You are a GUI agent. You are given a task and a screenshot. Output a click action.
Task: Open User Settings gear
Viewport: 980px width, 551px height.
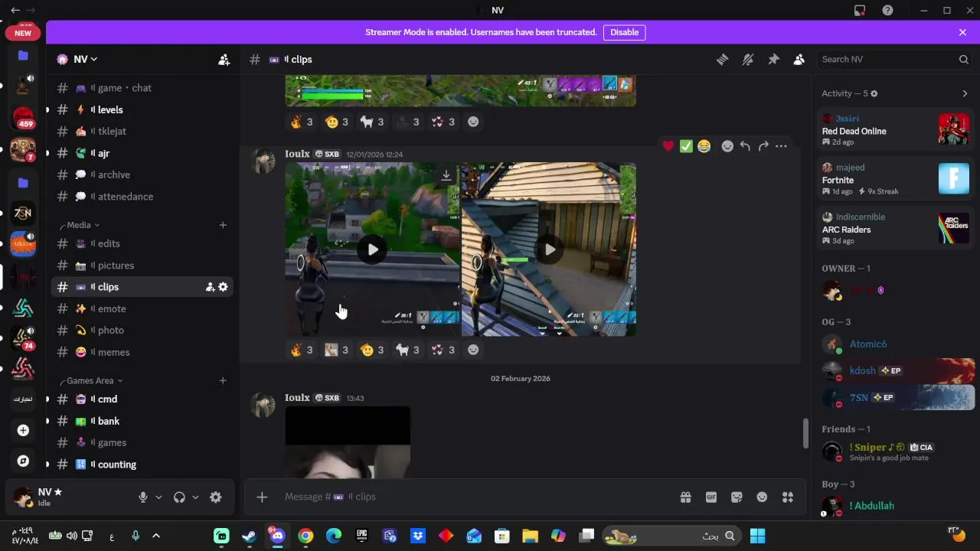click(216, 497)
